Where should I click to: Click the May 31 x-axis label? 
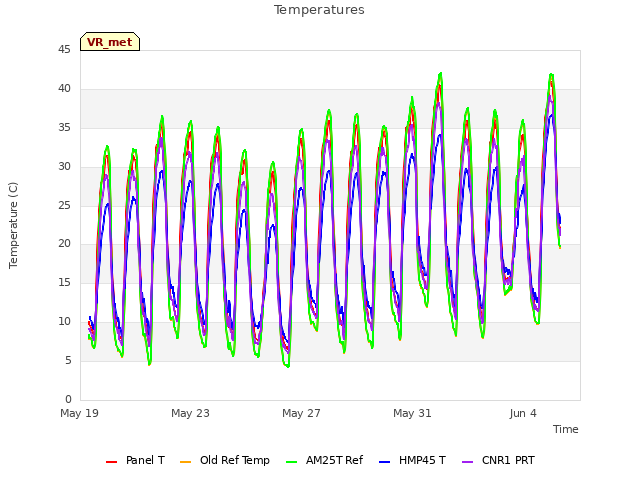click(x=412, y=413)
